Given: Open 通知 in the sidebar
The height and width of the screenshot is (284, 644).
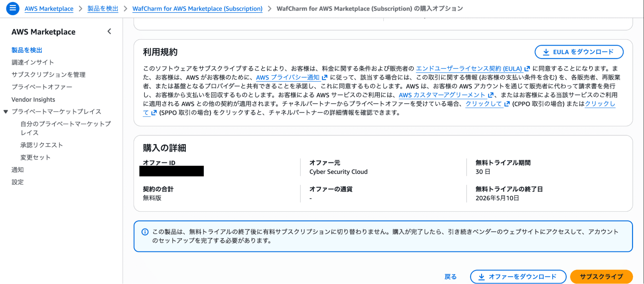Looking at the screenshot, I should click(18, 170).
